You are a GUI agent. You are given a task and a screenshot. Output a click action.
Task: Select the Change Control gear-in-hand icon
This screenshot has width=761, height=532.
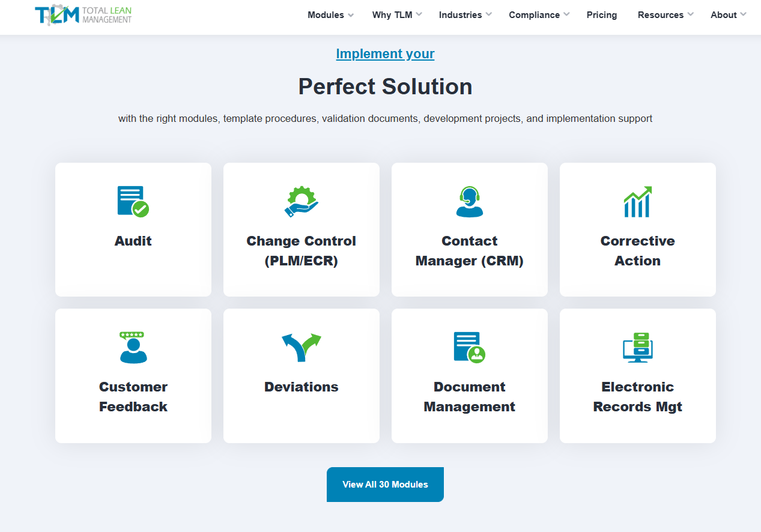pos(302,201)
